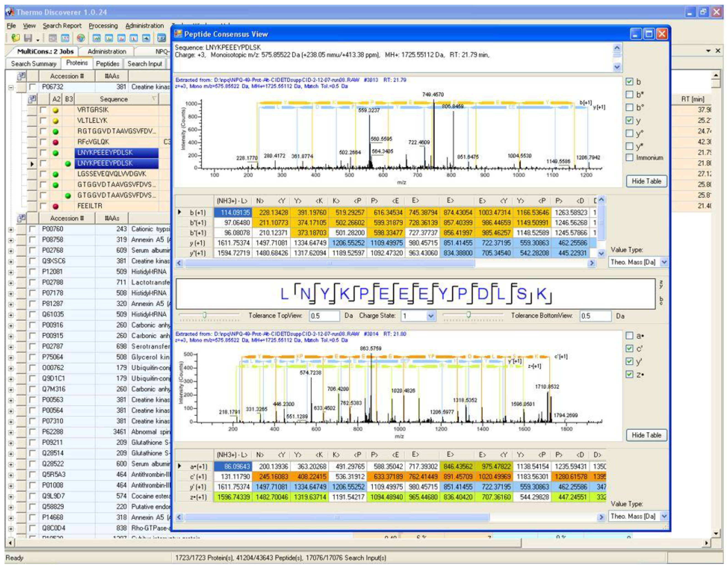
Task: Click the blue window icon left of the globe
Action: (x=65, y=38)
